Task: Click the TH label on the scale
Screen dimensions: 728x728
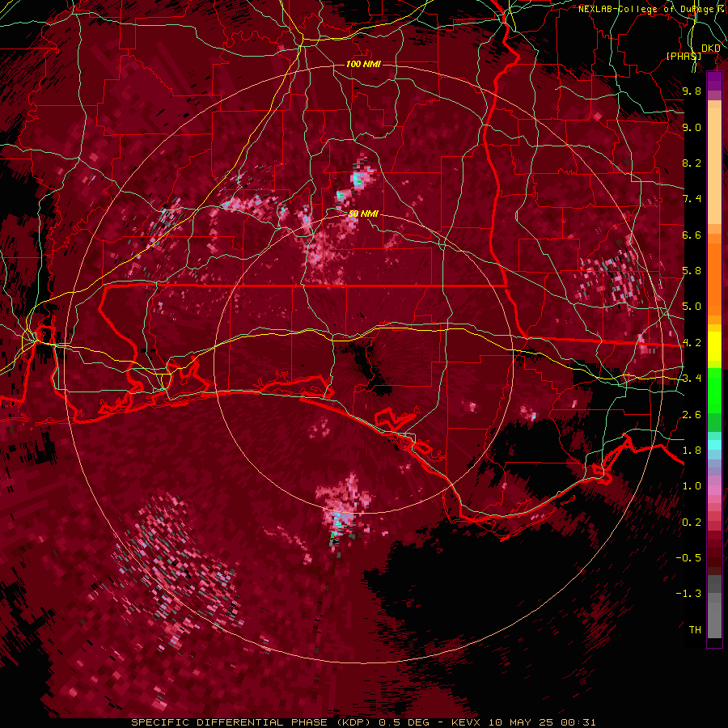Action: [x=695, y=630]
